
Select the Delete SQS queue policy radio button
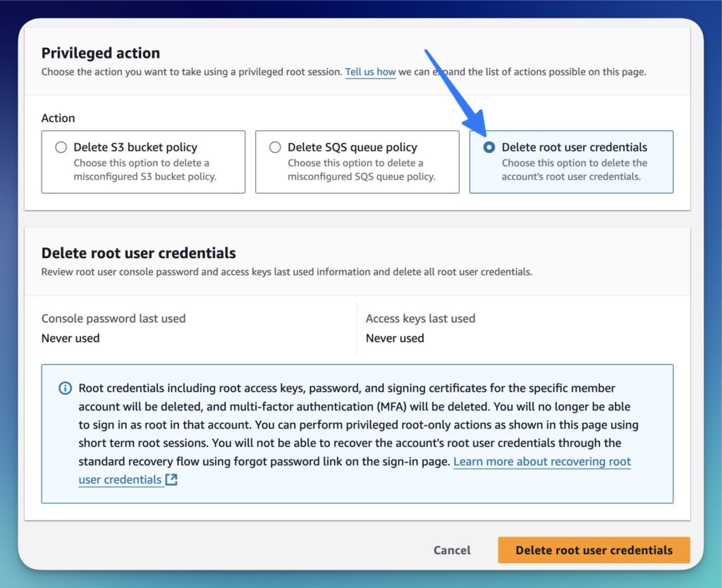275,147
